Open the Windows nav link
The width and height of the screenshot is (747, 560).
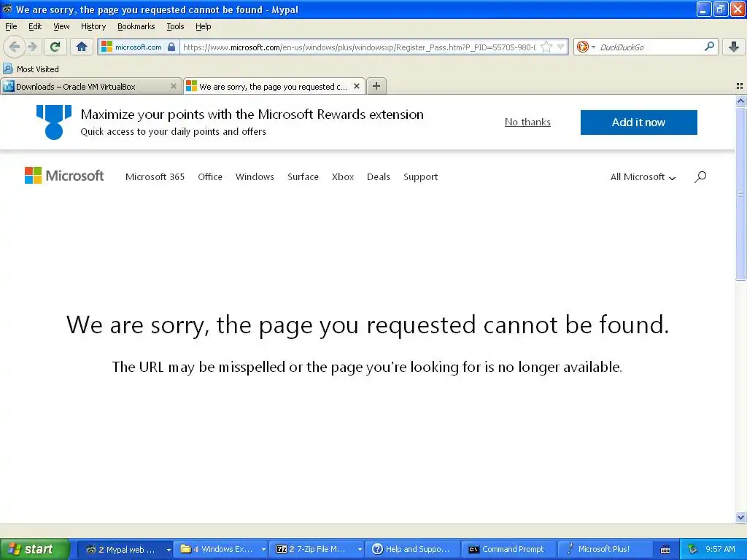pyautogui.click(x=255, y=176)
